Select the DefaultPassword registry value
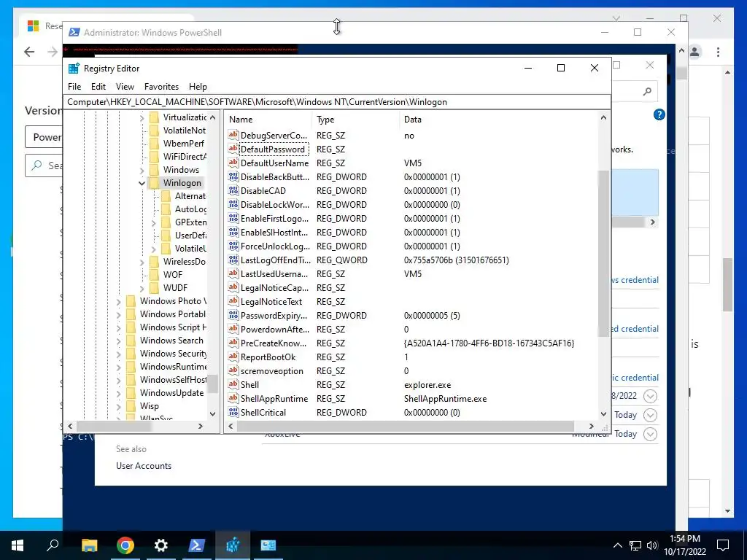Viewport: 747px width, 560px height. point(273,149)
